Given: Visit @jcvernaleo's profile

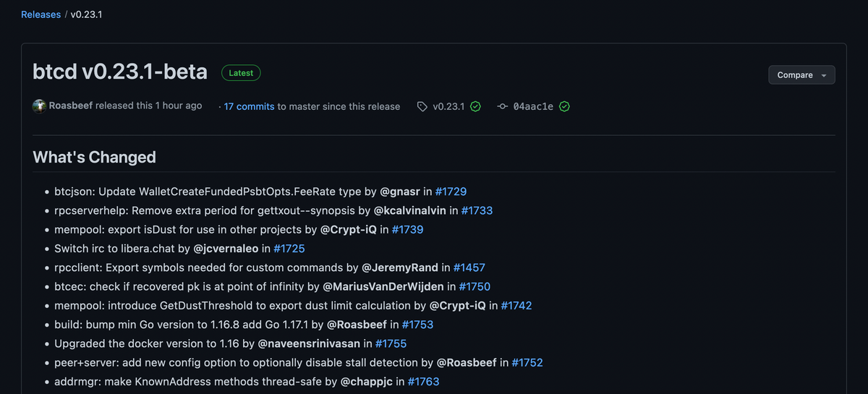Looking at the screenshot, I should click(x=226, y=248).
